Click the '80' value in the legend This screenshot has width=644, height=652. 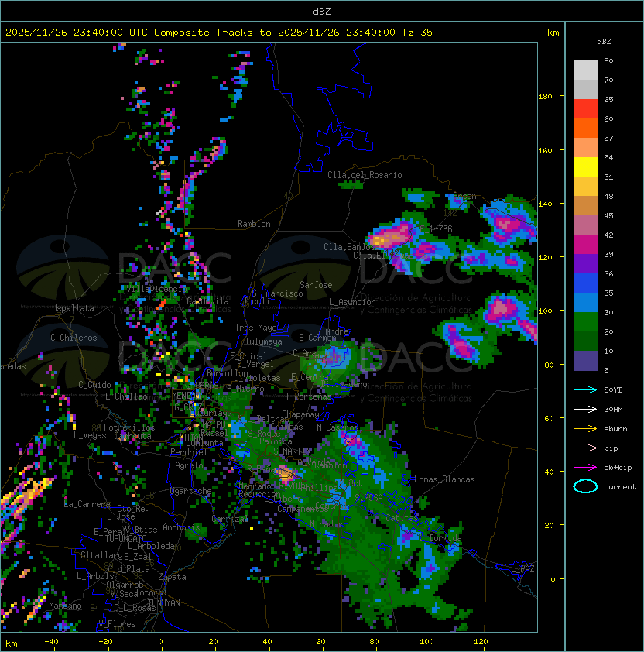(x=608, y=60)
